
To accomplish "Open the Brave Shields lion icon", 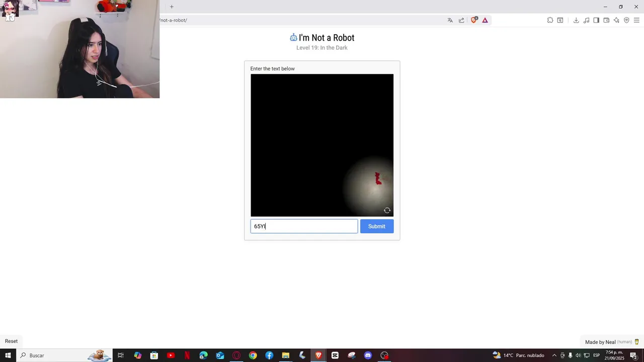I will click(473, 20).
